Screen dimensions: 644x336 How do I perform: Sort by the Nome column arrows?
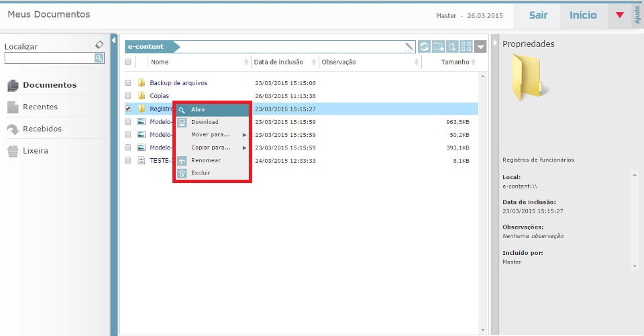pos(246,62)
